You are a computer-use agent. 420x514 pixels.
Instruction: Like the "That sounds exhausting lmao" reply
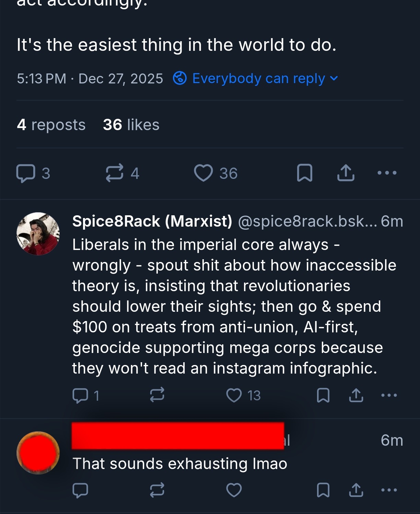pyautogui.click(x=234, y=490)
